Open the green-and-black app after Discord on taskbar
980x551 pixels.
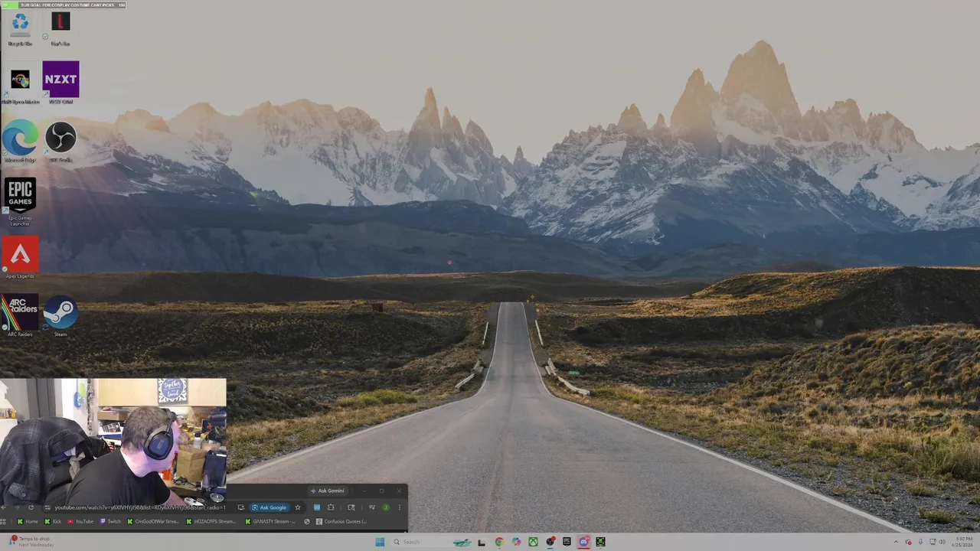pos(600,542)
